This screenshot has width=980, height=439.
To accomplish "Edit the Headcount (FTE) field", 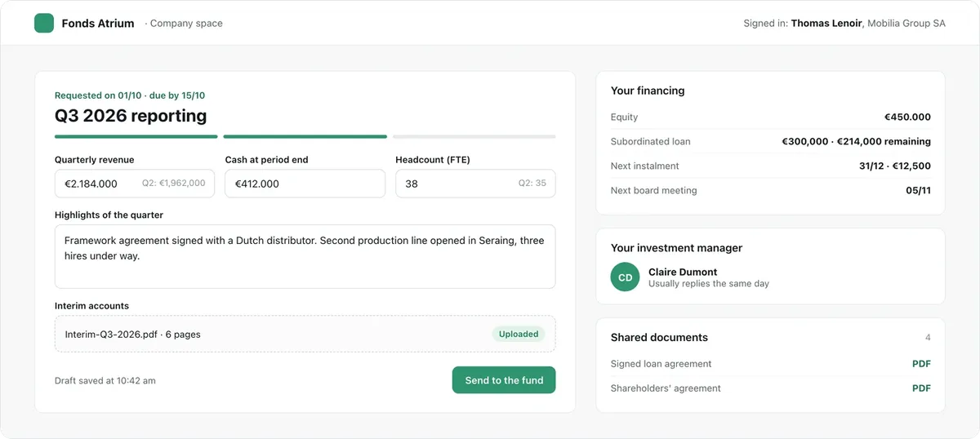I will pos(475,184).
